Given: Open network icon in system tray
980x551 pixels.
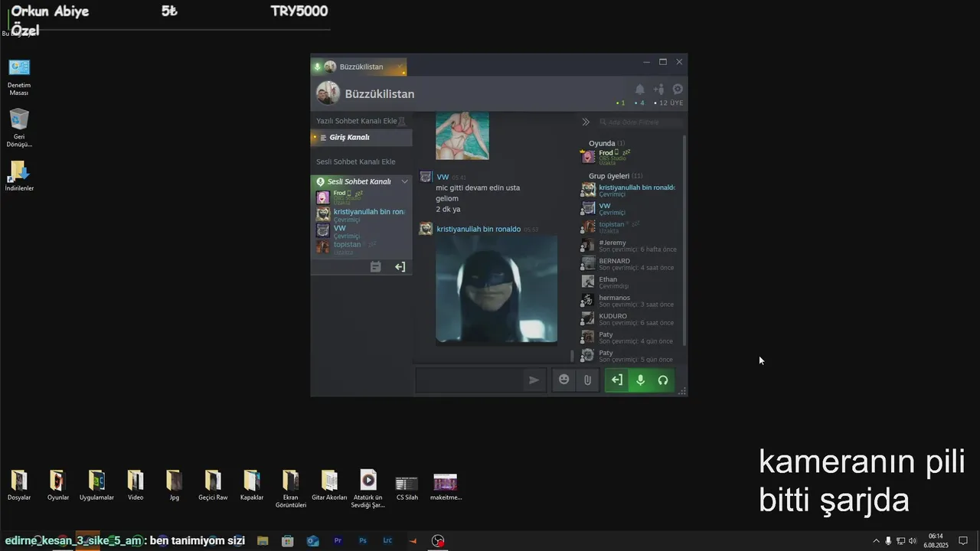Looking at the screenshot, I should click(x=900, y=541).
